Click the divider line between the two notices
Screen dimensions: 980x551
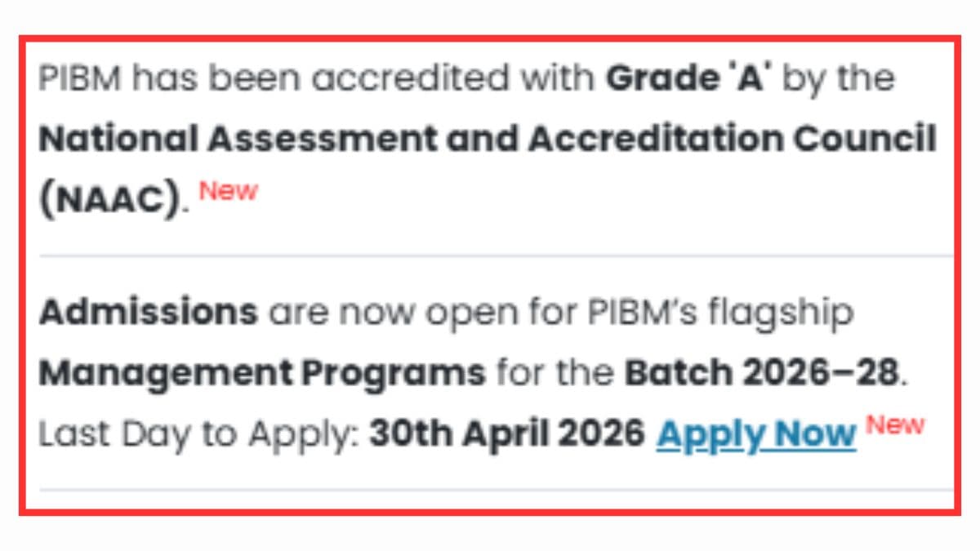488,253
